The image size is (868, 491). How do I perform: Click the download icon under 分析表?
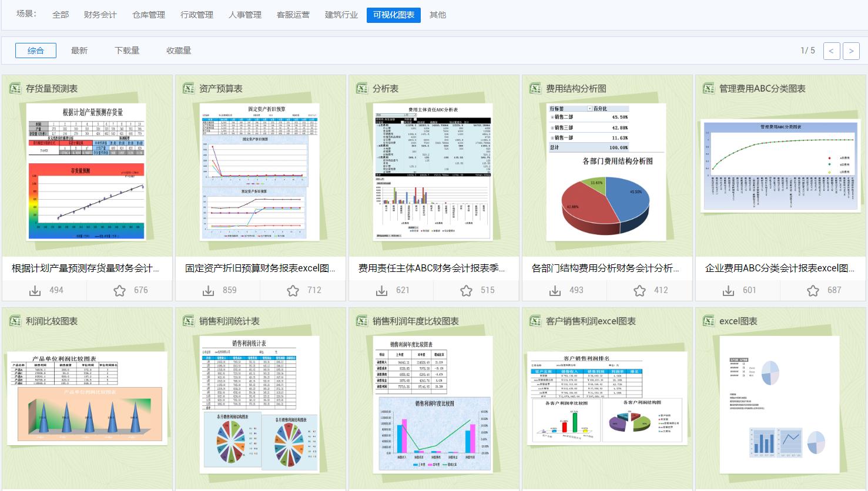382,290
